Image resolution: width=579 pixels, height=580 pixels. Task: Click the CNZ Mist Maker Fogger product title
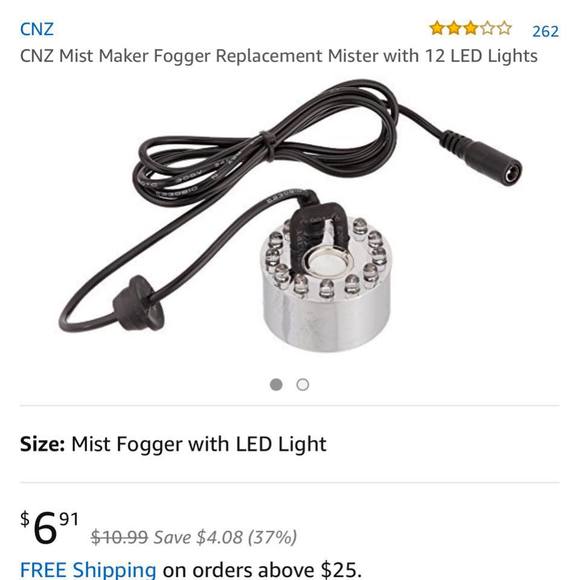coord(279,56)
